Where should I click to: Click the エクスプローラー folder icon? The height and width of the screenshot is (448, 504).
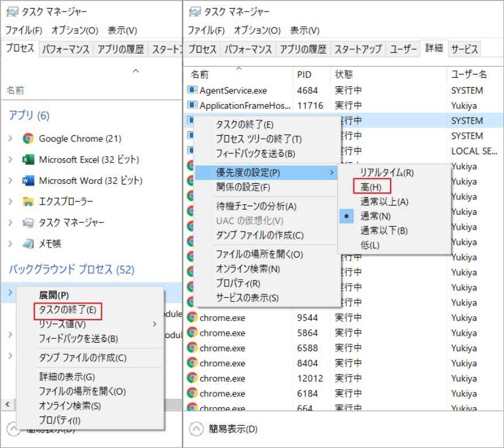click(28, 202)
